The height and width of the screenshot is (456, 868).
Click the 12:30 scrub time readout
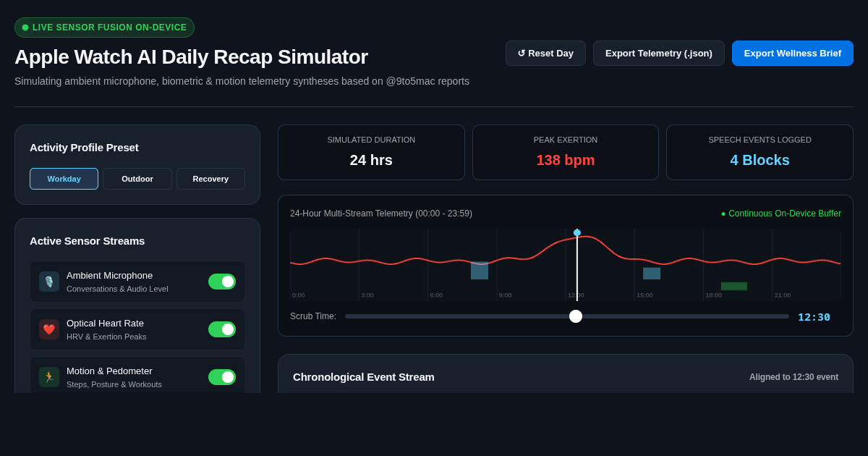pyautogui.click(x=814, y=317)
